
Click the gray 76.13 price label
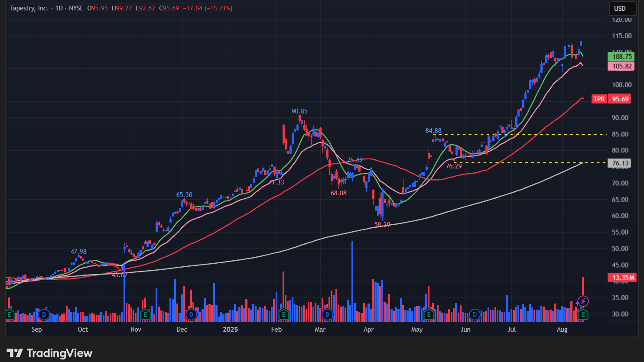click(x=619, y=163)
